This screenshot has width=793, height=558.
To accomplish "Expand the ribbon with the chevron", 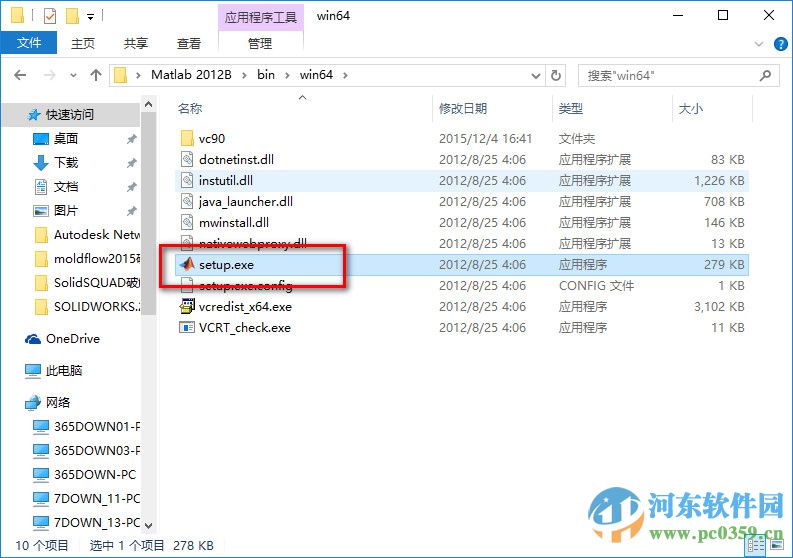I will [x=759, y=44].
